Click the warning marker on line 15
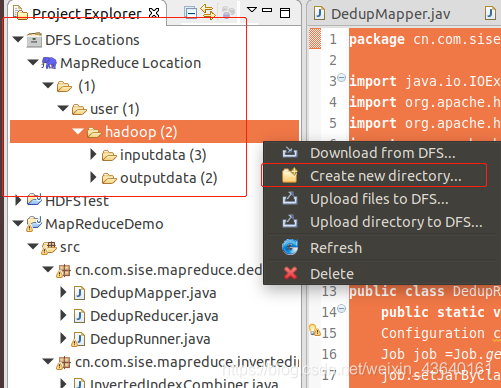501x388 pixels. [314, 330]
